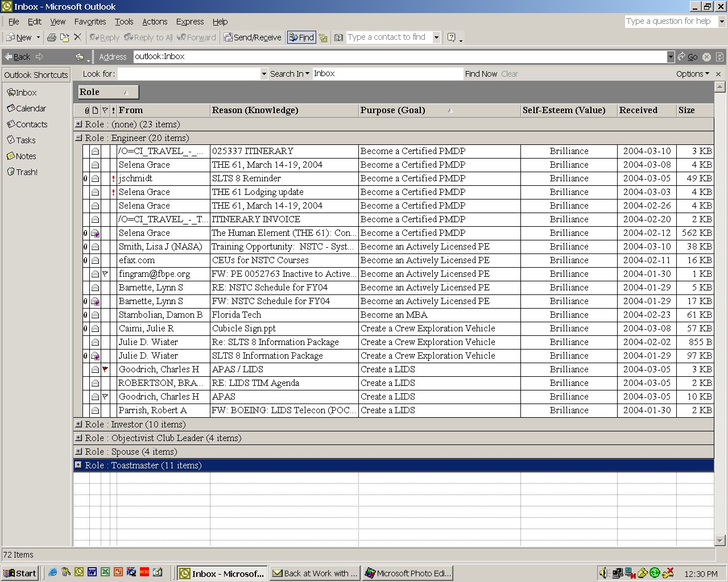Screen dimensions: 728x582
Task: Open the contact finder dropdown arrow
Action: [x=436, y=38]
